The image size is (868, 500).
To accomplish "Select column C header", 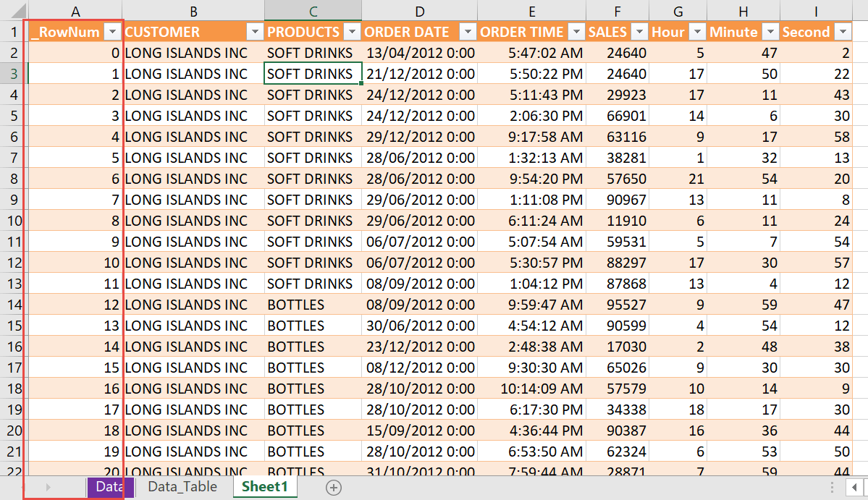I will [313, 11].
